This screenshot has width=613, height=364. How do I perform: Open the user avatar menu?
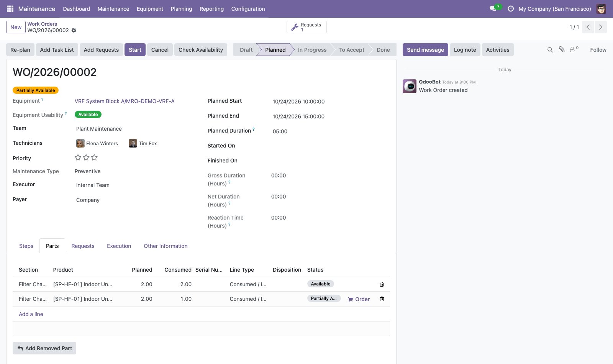601,9
